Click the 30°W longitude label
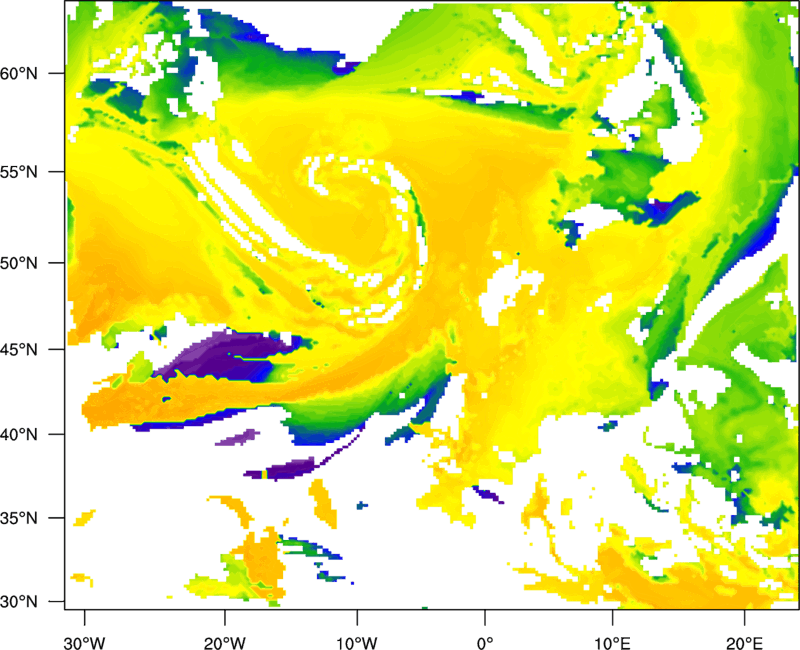The width and height of the screenshot is (800, 650). point(85,643)
